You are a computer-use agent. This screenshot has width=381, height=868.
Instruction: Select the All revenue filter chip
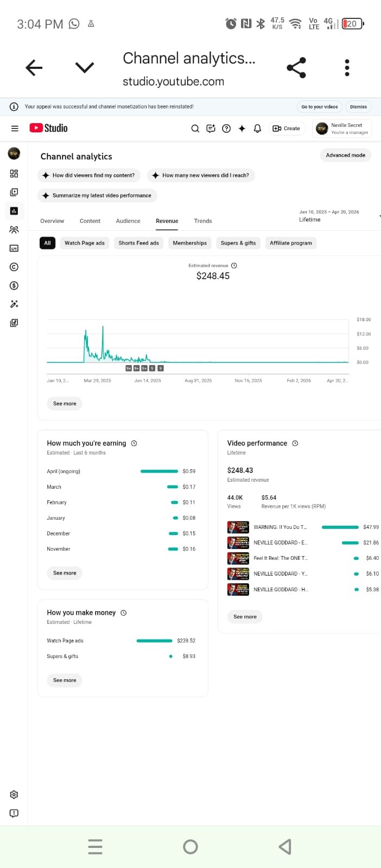click(47, 243)
